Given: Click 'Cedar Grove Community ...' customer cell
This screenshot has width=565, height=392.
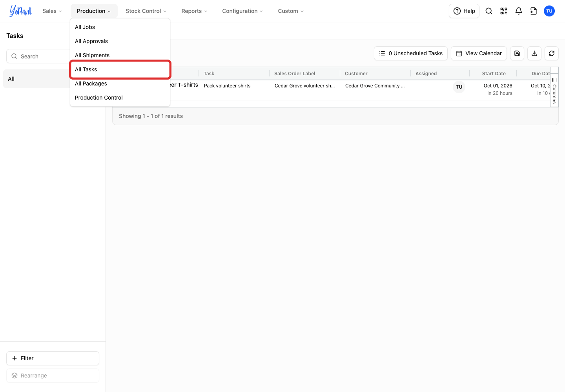Looking at the screenshot, I should click(x=375, y=86).
